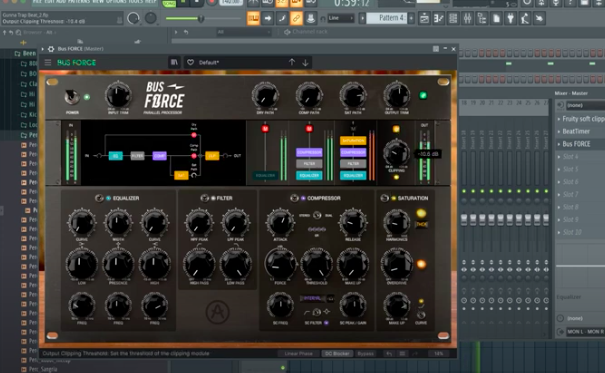605x373 pixels.
Task: Unmute the Comp Path with its red M button
Action: [x=309, y=128]
